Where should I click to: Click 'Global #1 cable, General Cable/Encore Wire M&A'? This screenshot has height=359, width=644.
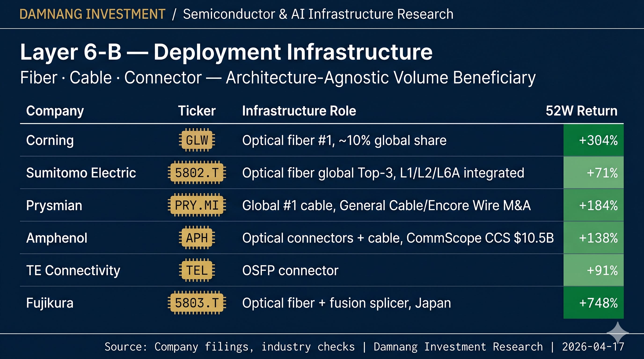pos(386,205)
